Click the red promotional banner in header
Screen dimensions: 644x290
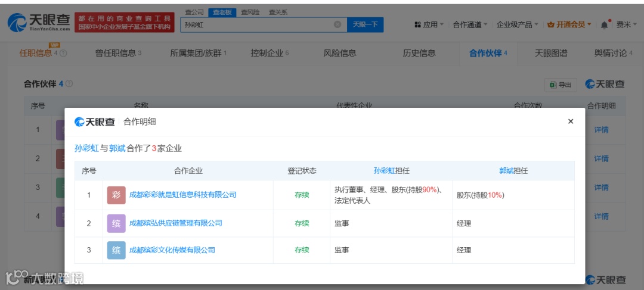pos(125,23)
